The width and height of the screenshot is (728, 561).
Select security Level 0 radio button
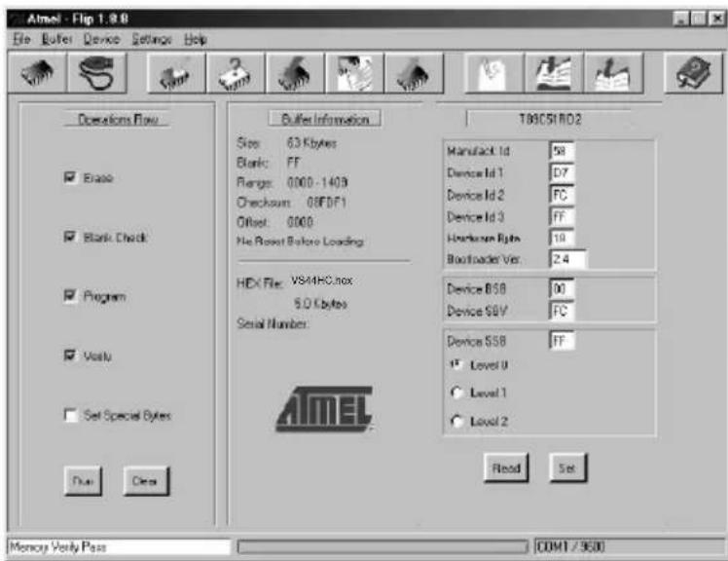point(455,365)
